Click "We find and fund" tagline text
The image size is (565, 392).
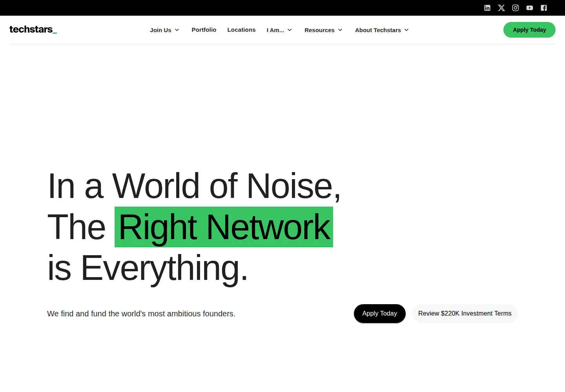coord(141,314)
